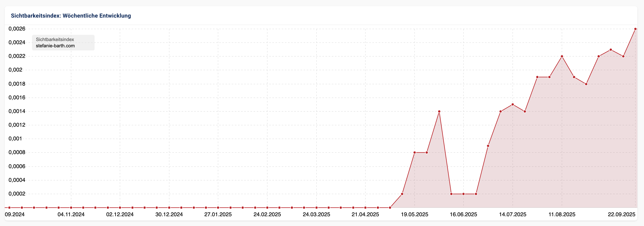Click the 0,001 y-axis label

[x=15, y=139]
